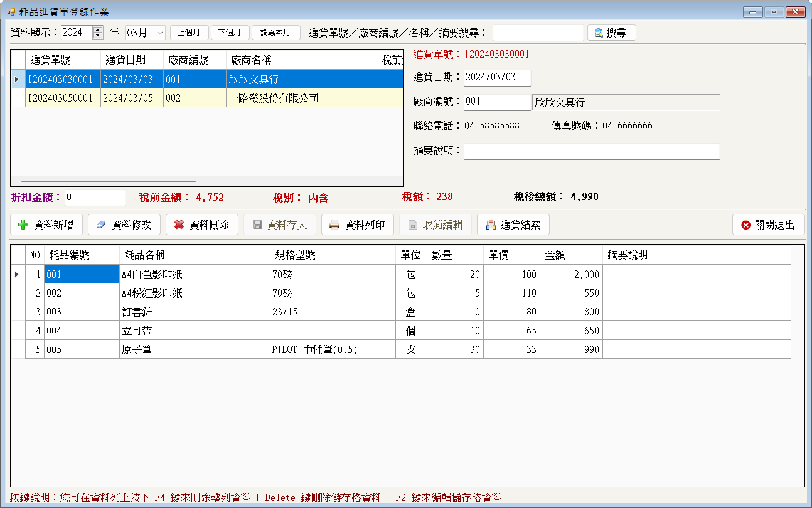
Task: Click the unit price cell 110
Action: pos(511,293)
